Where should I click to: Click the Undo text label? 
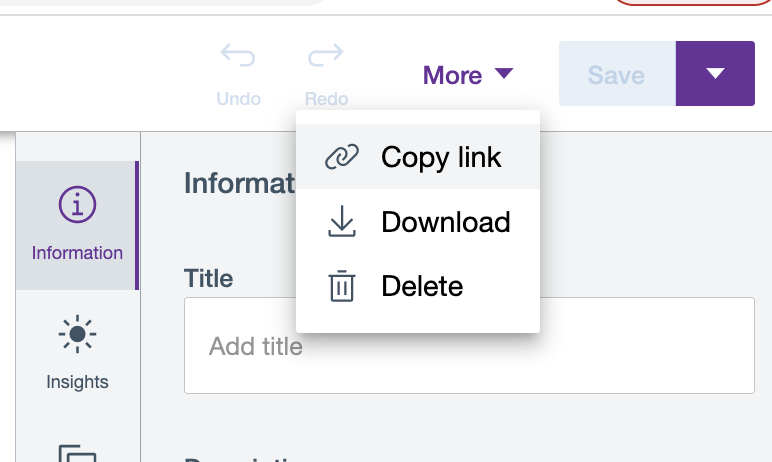pyautogui.click(x=238, y=99)
